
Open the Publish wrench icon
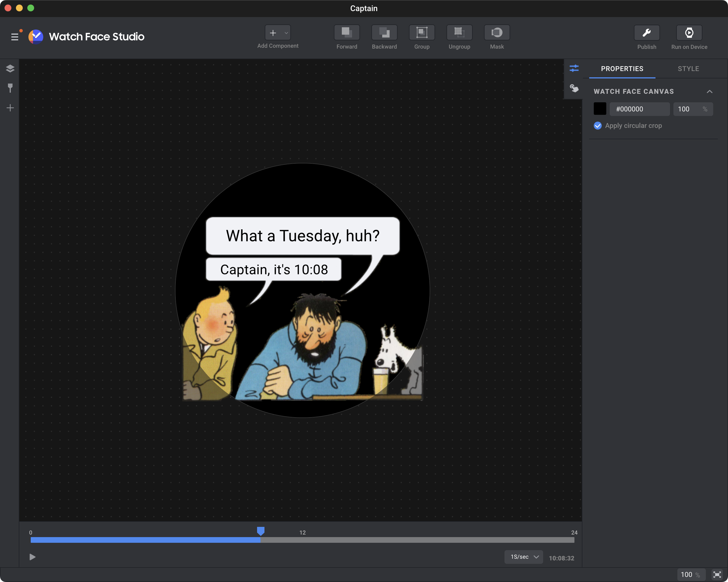[x=646, y=33]
